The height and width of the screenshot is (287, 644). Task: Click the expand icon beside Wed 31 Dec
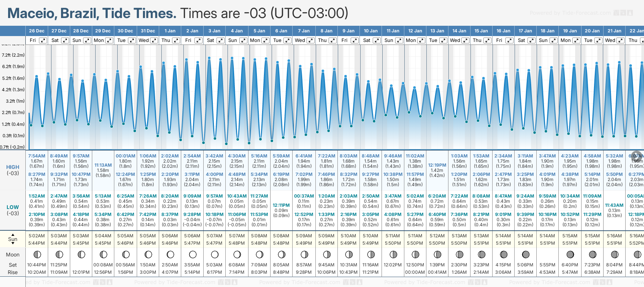tap(154, 40)
